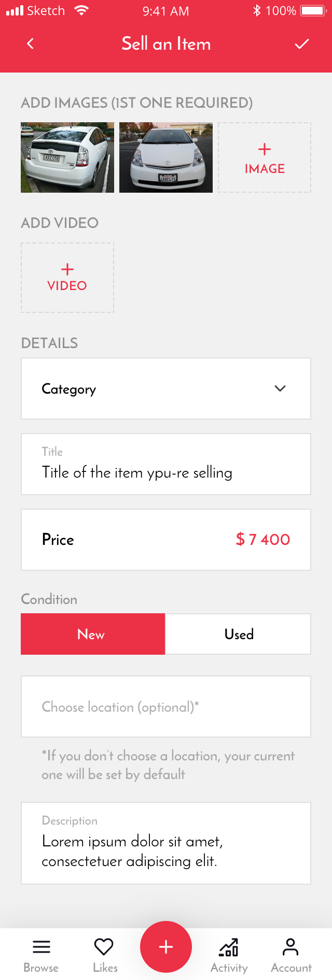Switch condition to Used

coord(238,633)
